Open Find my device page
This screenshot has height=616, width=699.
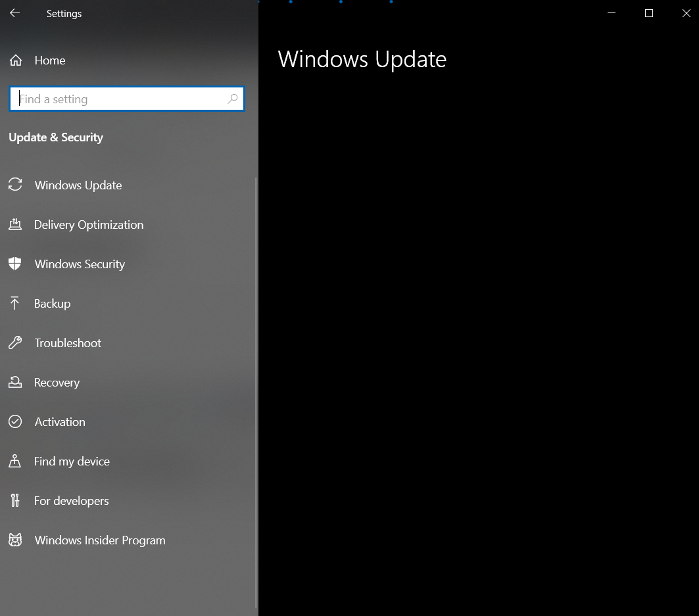pyautogui.click(x=72, y=462)
